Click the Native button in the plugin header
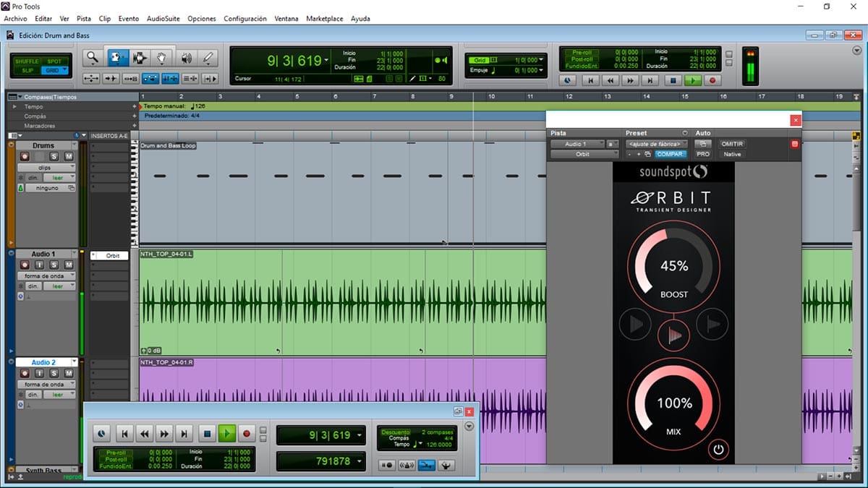The image size is (868, 488). (x=732, y=154)
